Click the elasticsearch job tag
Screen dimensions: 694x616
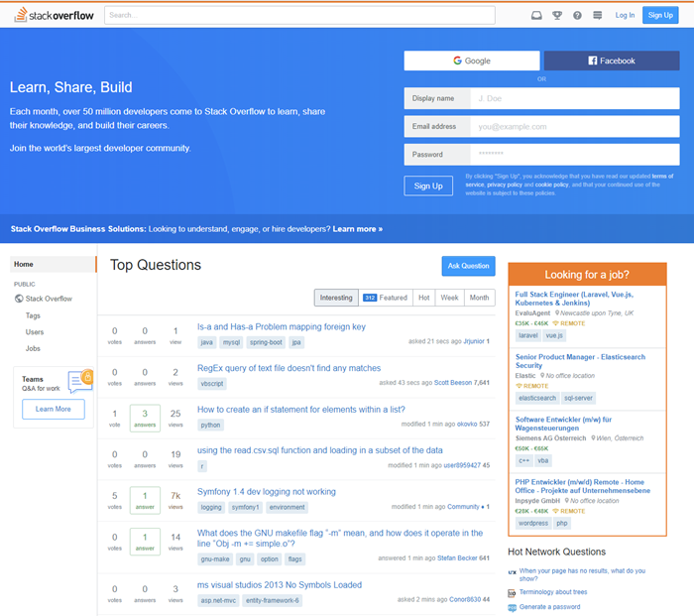tap(537, 398)
